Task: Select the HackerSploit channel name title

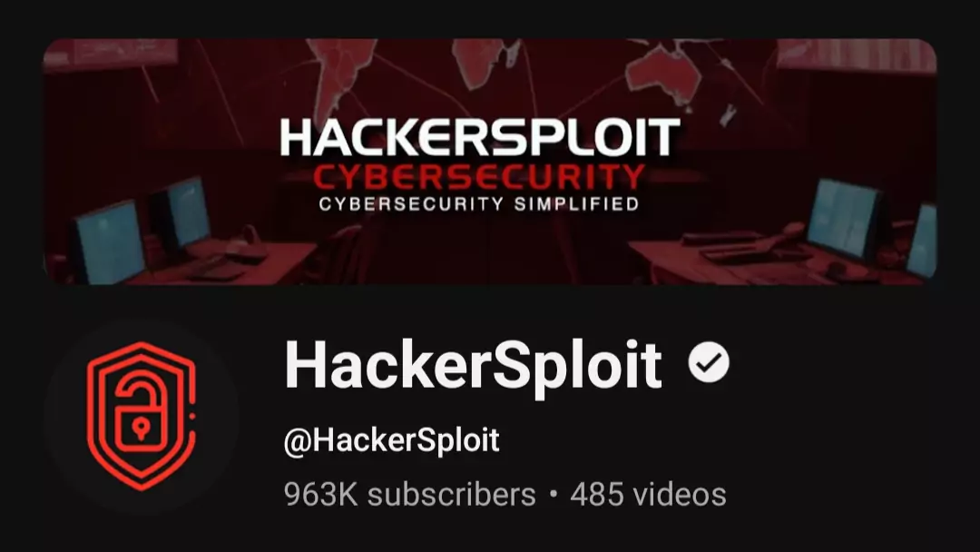Action: click(x=473, y=366)
